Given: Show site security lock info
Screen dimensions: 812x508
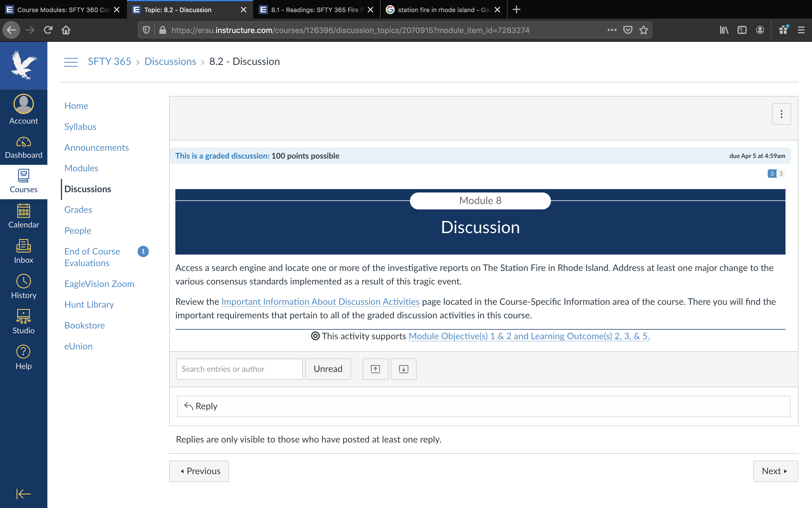Looking at the screenshot, I should (x=162, y=30).
